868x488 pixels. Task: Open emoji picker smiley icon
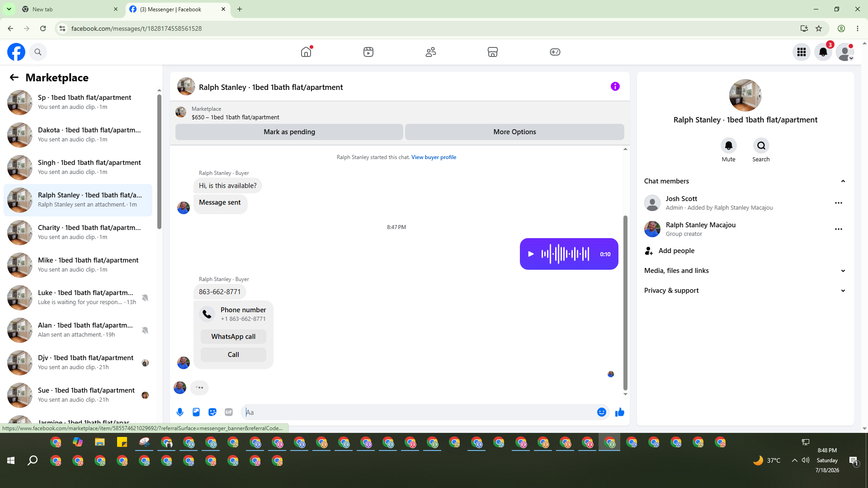click(x=602, y=412)
